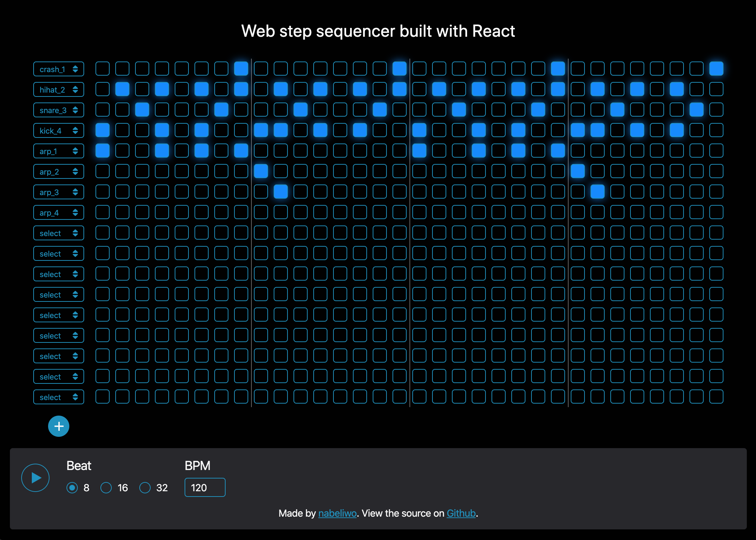Turn off active step 2 in hihat_2 row
Viewport: 756px width, 540px height.
(x=122, y=89)
